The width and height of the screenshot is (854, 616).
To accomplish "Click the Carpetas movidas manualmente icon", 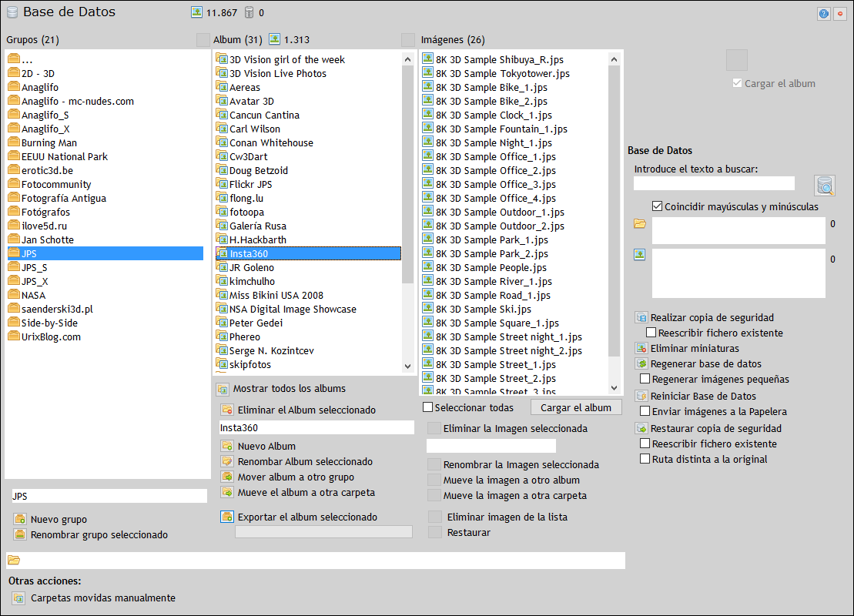I will (18, 598).
